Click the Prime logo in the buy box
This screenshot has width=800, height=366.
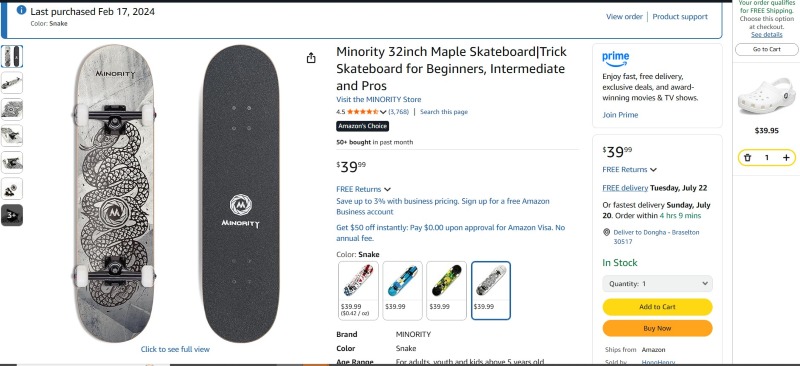[615, 59]
